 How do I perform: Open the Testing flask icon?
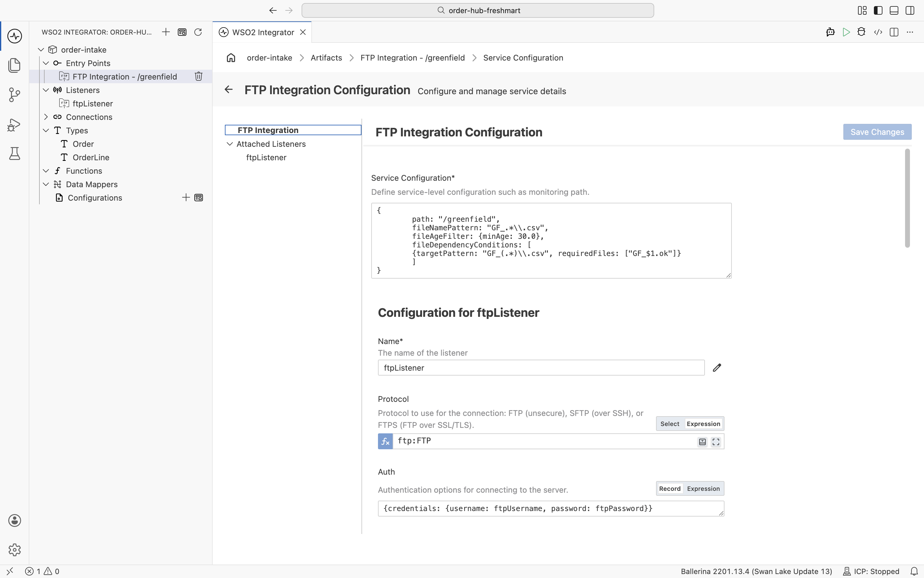[14, 154]
